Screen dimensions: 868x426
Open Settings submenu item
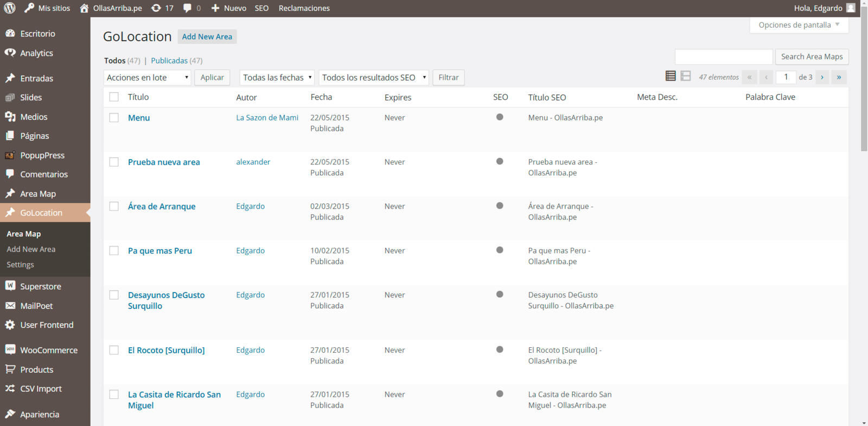click(x=20, y=265)
